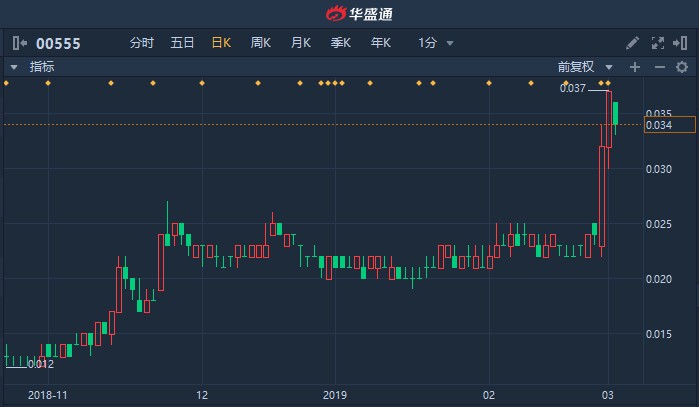Click the 华盛通 logo in title bar
The width and height of the screenshot is (699, 407).
click(349, 14)
